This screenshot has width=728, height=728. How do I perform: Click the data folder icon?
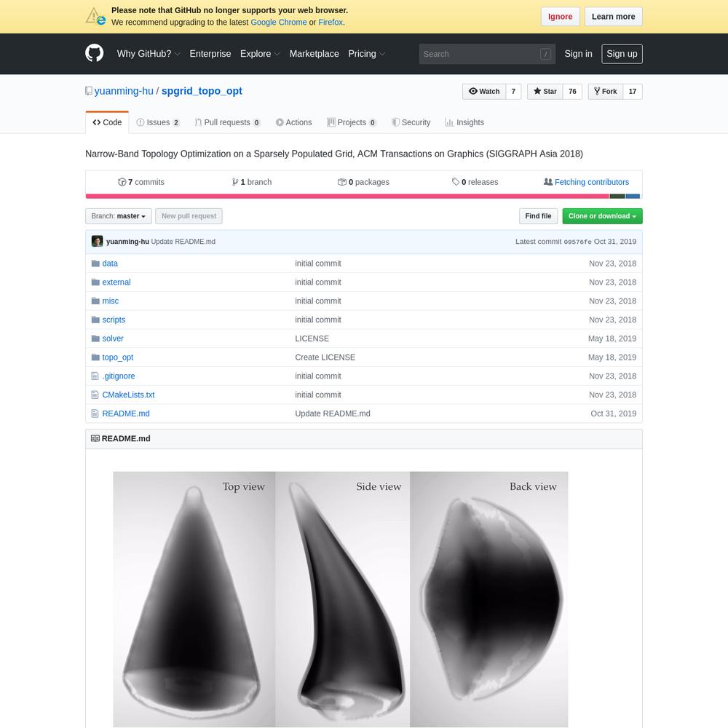click(x=95, y=264)
